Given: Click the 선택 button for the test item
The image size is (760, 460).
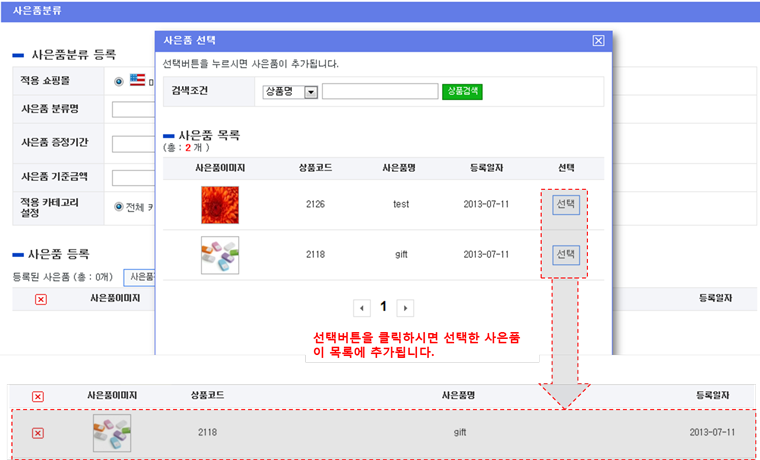Looking at the screenshot, I should click(x=566, y=204).
